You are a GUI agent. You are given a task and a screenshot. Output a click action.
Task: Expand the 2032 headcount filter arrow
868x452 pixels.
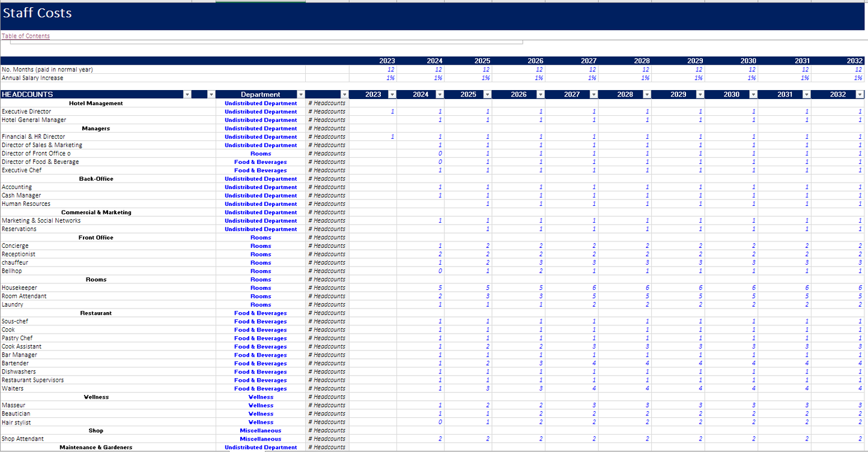[860, 95]
